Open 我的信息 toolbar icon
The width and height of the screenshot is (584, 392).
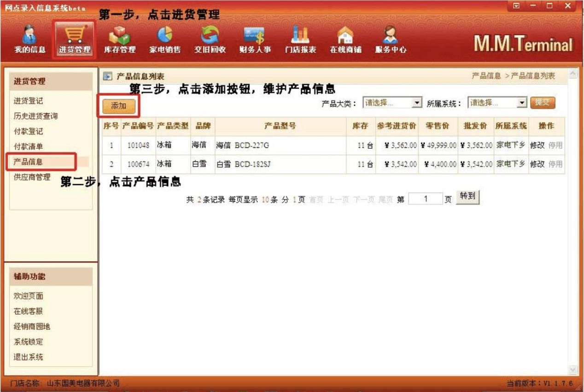pos(29,40)
